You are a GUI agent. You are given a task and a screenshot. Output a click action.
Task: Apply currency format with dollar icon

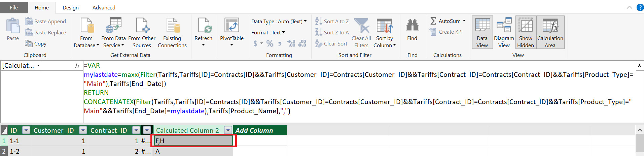tap(255, 43)
